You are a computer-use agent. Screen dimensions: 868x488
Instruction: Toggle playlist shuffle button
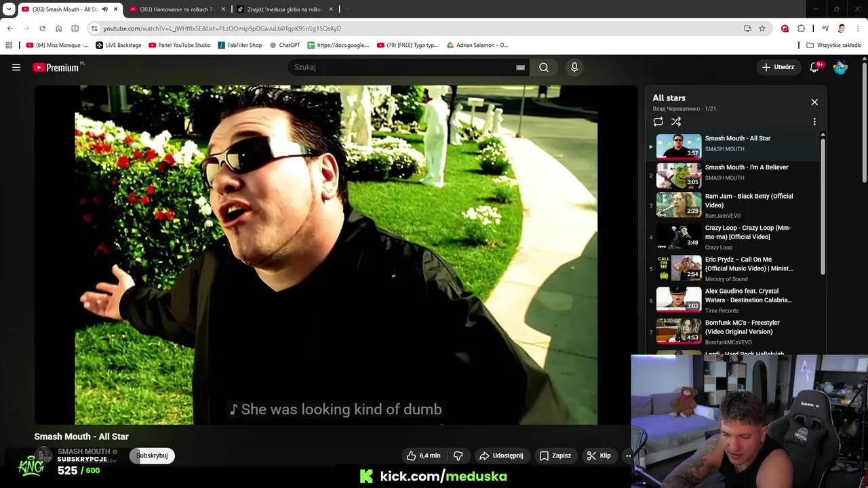(x=676, y=122)
